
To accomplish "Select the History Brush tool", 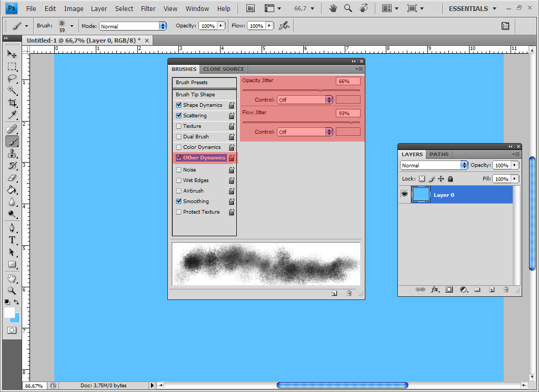I will pyautogui.click(x=12, y=165).
